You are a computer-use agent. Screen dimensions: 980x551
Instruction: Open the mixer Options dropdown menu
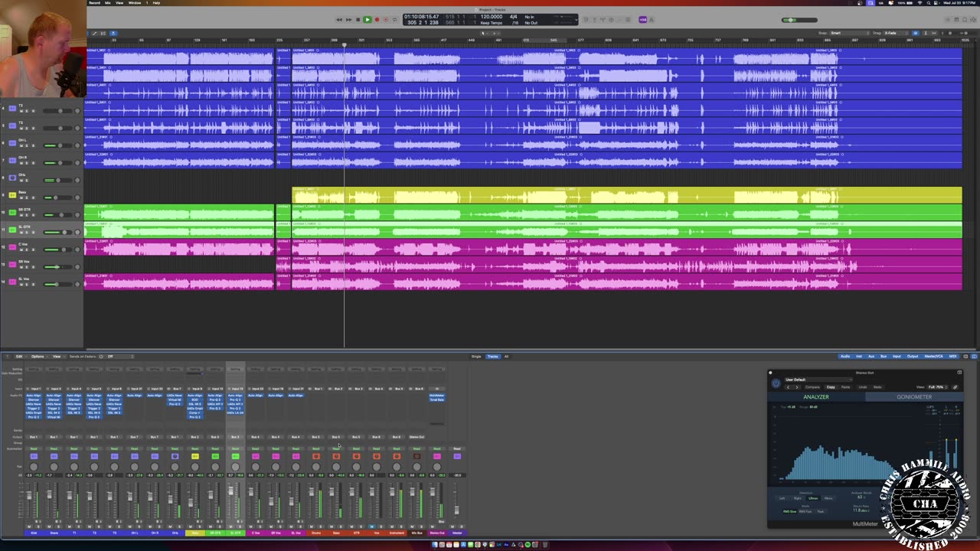click(38, 357)
